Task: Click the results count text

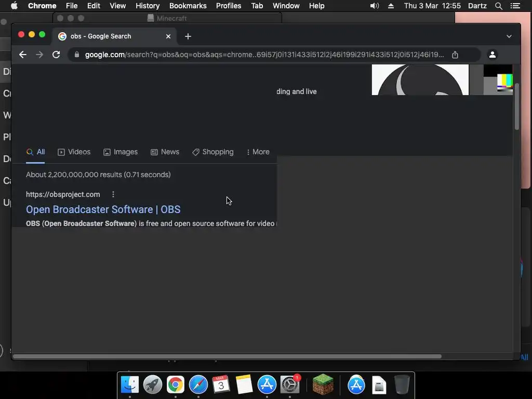Action: [x=98, y=175]
